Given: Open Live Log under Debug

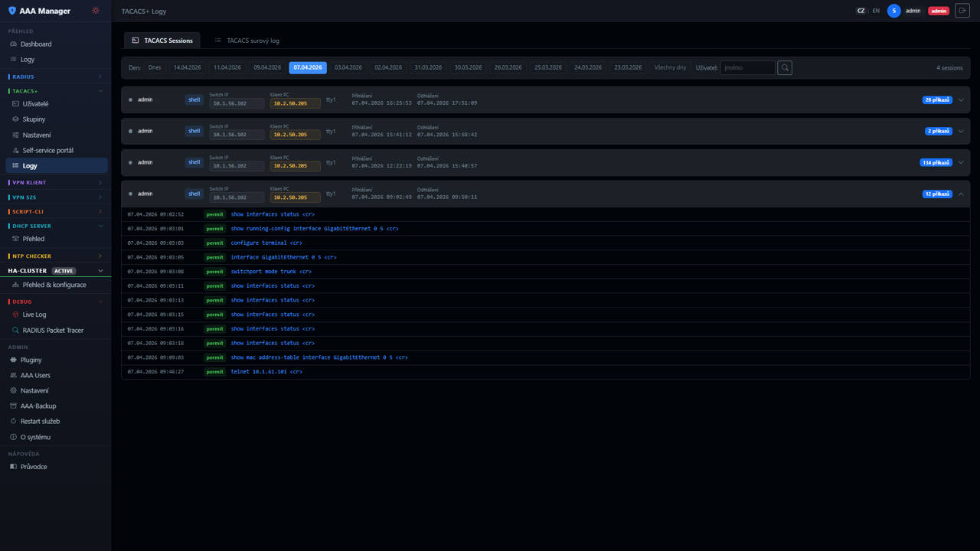Looking at the screenshot, I should 34,315.
